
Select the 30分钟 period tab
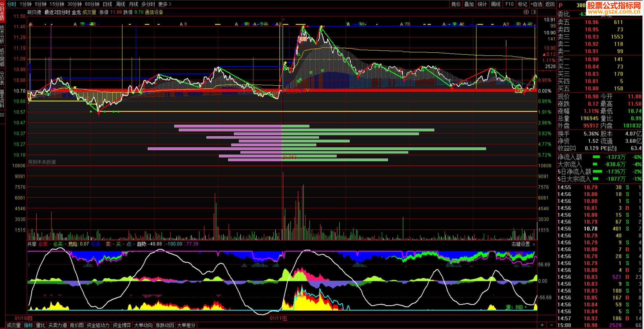(75, 4)
